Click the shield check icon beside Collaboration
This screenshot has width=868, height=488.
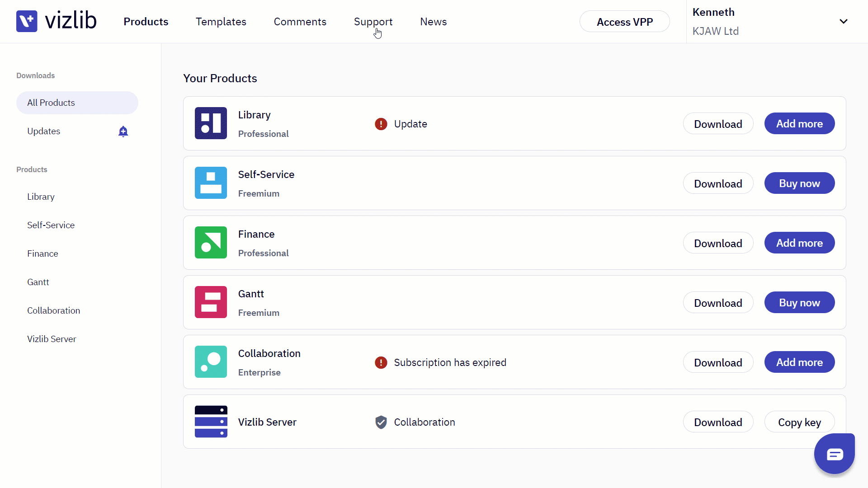(381, 422)
